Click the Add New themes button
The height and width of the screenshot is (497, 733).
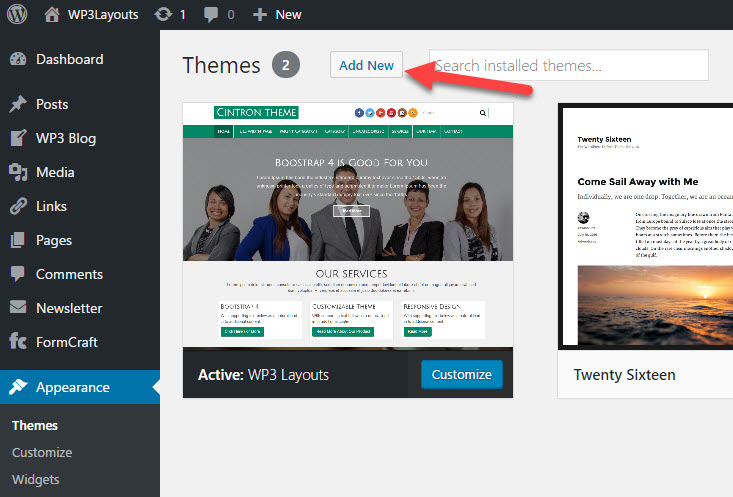[366, 65]
